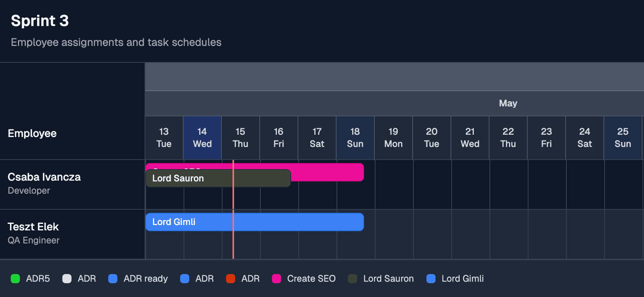Click the May month label

[508, 103]
